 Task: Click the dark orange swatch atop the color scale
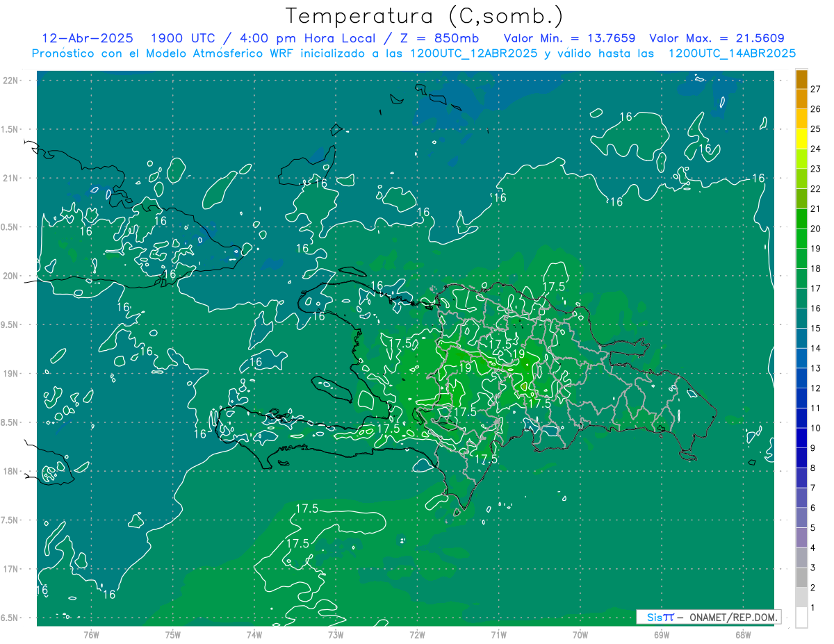801,80
